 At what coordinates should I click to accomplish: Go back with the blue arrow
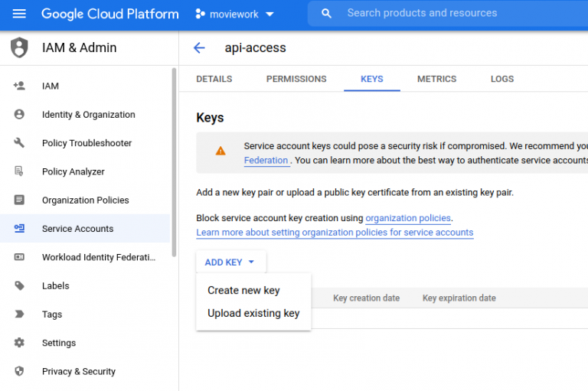click(199, 47)
